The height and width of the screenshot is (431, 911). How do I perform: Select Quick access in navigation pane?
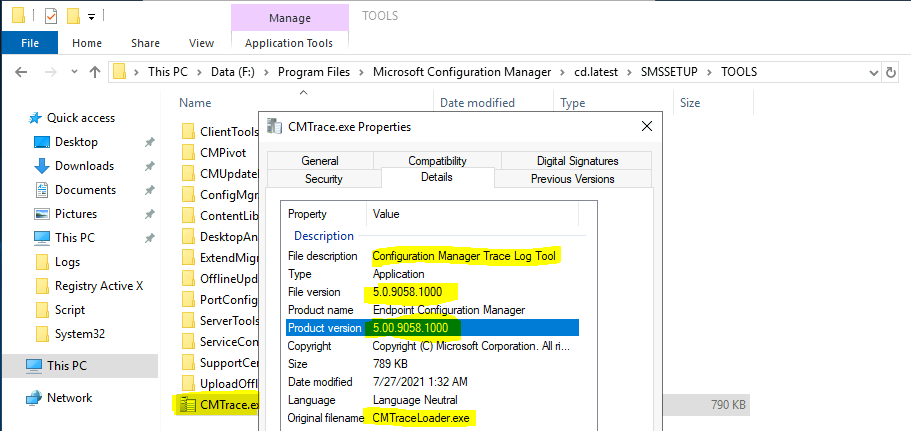point(81,118)
